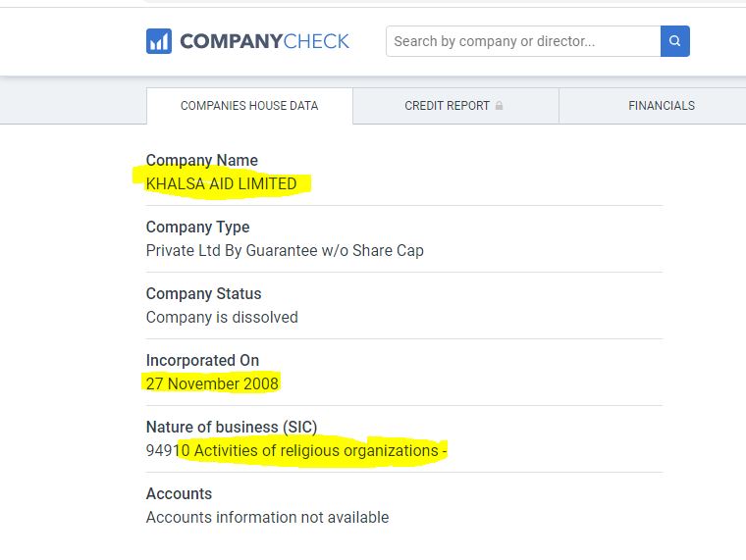Click the Company Status heading
The width and height of the screenshot is (746, 560).
pos(203,294)
